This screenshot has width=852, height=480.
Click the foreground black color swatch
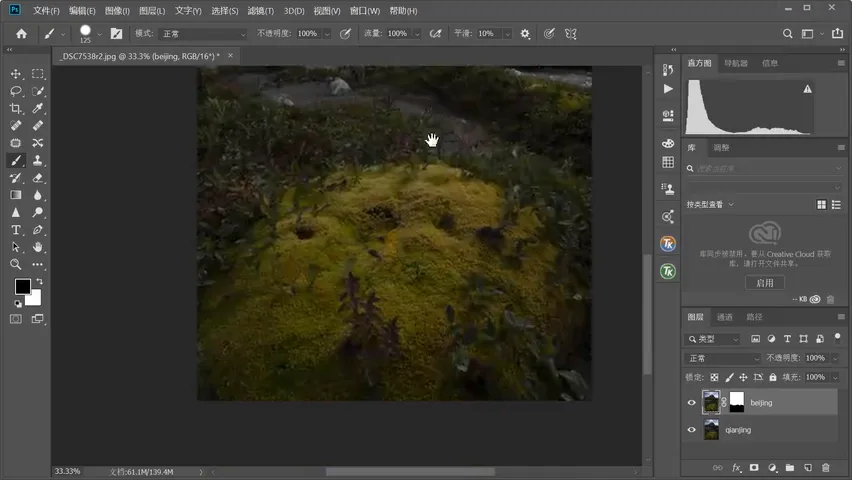pos(23,286)
